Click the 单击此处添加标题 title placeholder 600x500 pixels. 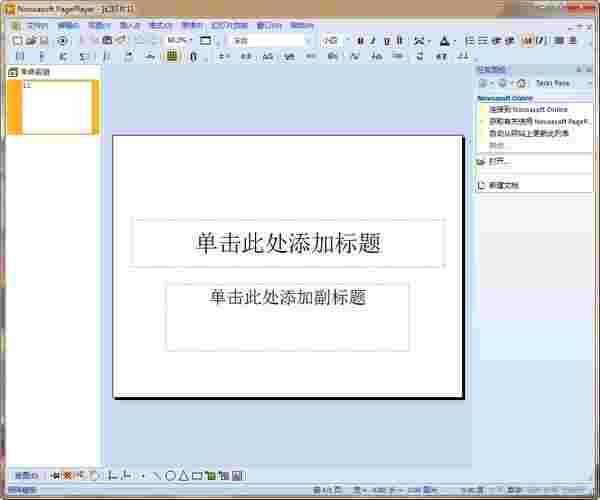click(x=288, y=243)
